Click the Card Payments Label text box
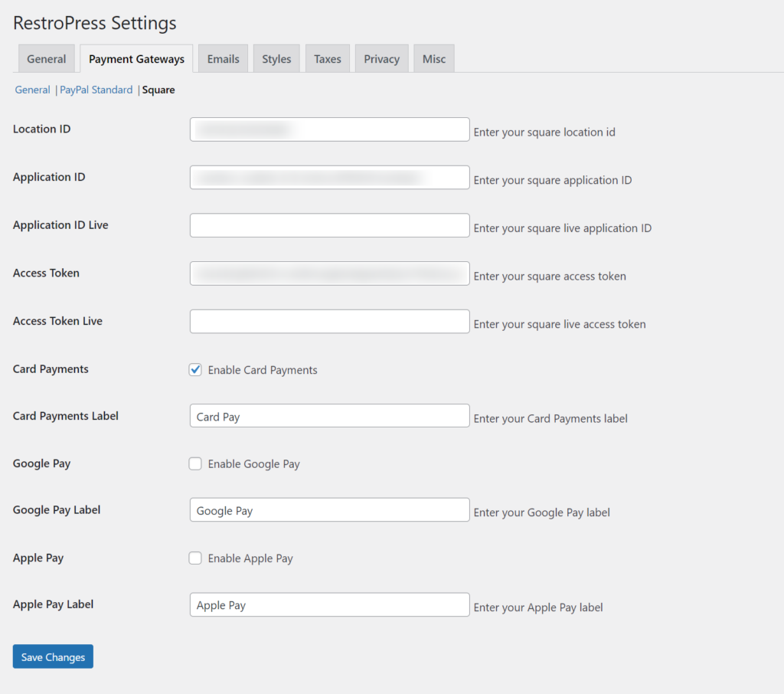Viewport: 784px width, 694px height. click(x=329, y=416)
